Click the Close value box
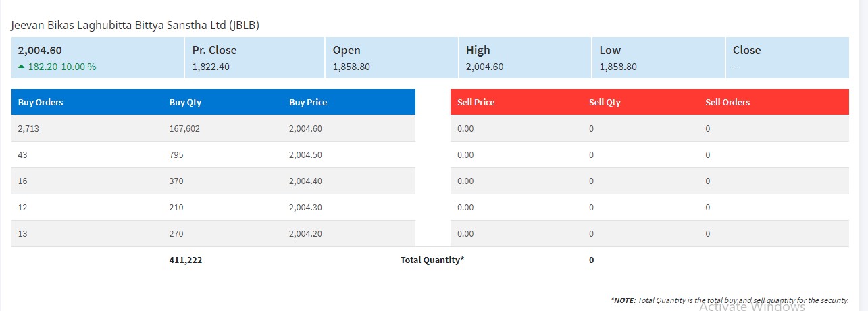 click(787, 58)
